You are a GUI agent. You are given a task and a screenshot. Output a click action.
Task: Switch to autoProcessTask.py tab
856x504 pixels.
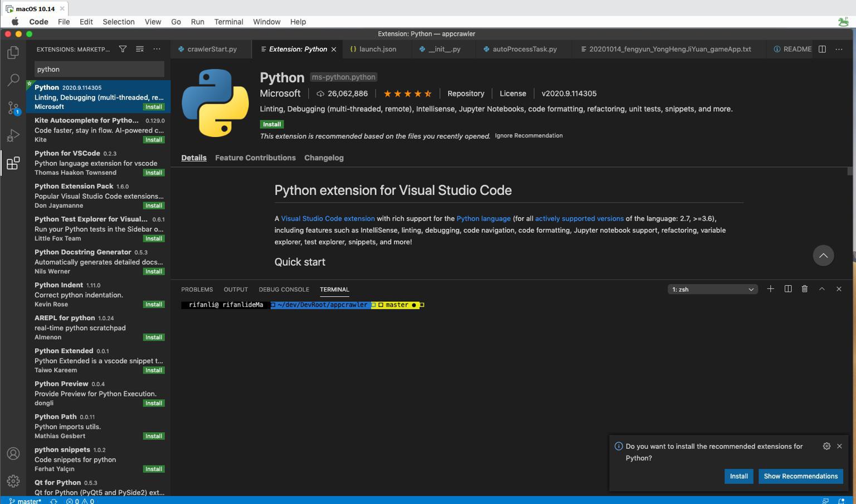click(524, 49)
